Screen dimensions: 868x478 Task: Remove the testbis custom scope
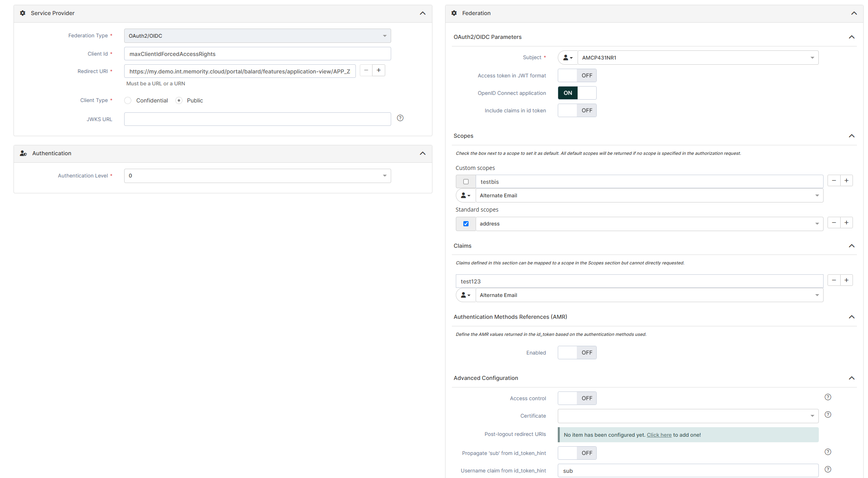tap(834, 181)
